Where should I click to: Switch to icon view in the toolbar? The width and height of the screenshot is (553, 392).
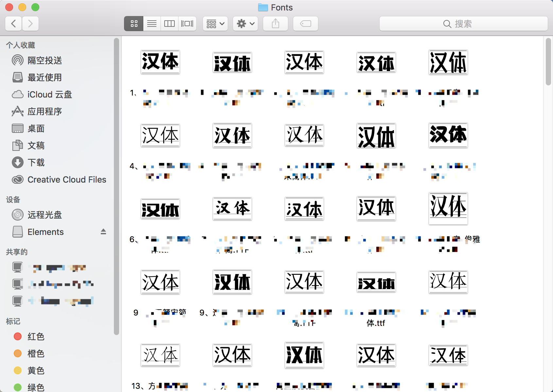tap(134, 23)
